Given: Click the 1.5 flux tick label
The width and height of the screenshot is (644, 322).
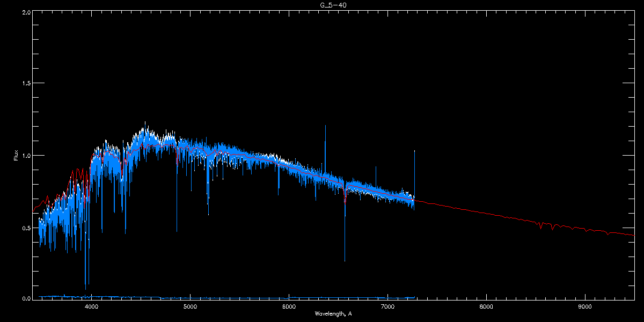Looking at the screenshot, I should click(x=25, y=83).
